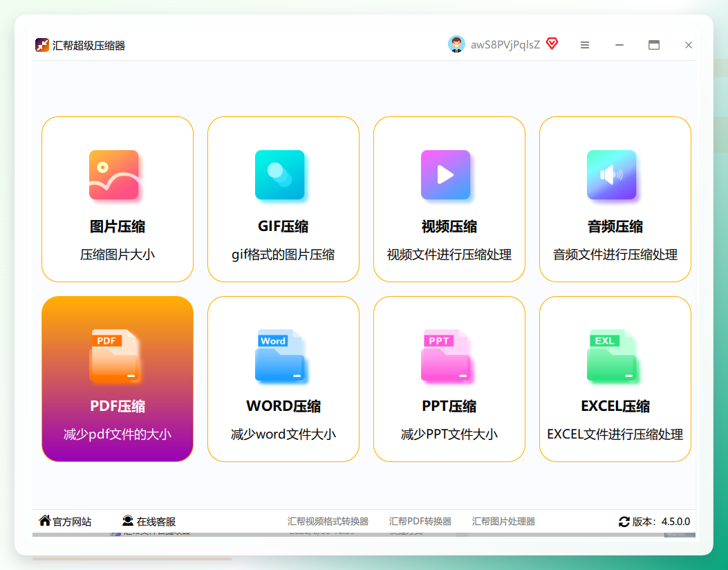Image resolution: width=728 pixels, height=570 pixels.
Task: Open the 汇帮视频格式转换器 link
Action: tap(328, 521)
